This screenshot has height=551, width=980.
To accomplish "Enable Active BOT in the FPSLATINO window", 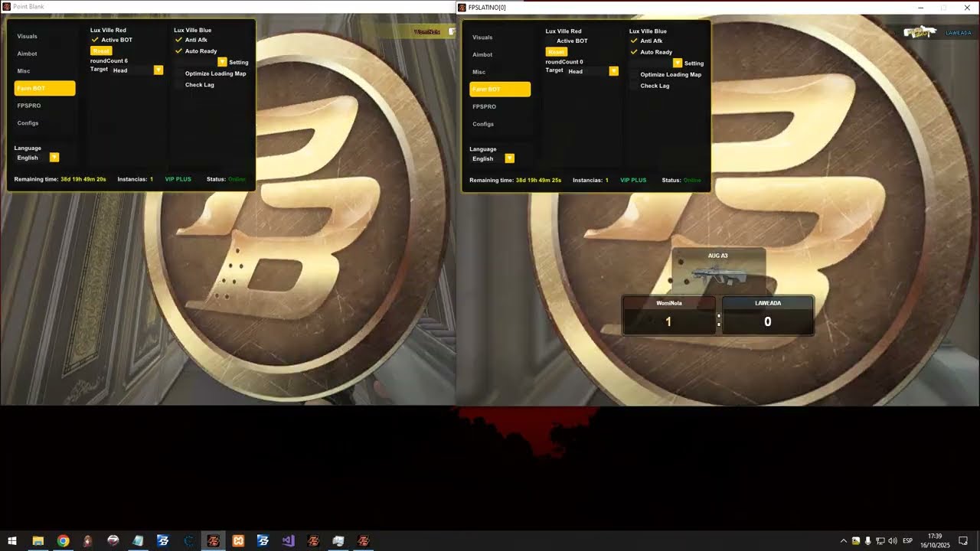I will [x=550, y=41].
